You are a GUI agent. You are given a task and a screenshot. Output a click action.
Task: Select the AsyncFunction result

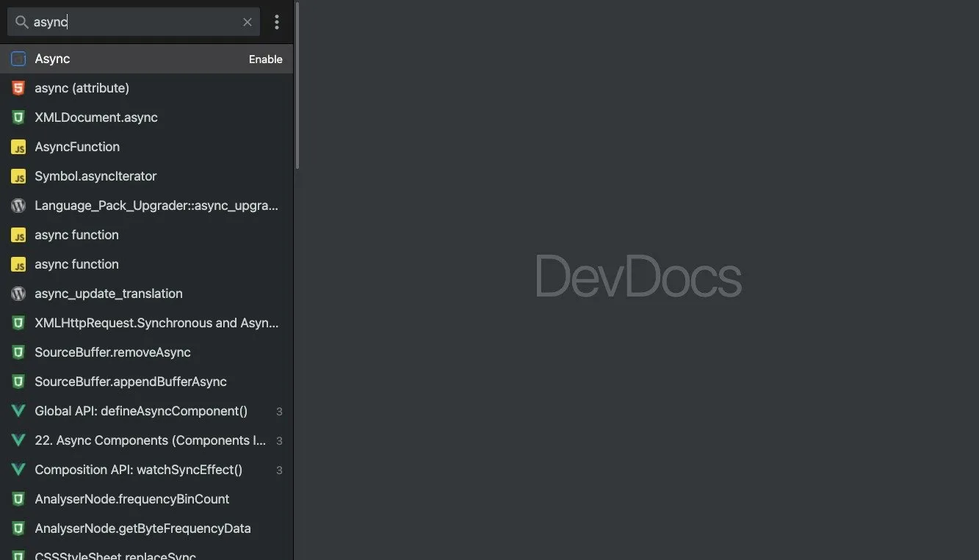coord(146,147)
